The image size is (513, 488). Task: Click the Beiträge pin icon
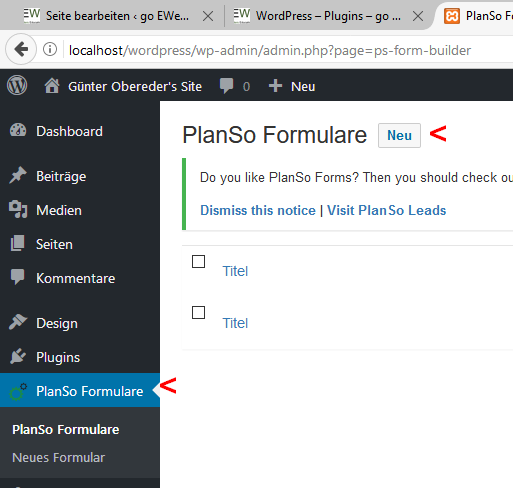pos(18,175)
